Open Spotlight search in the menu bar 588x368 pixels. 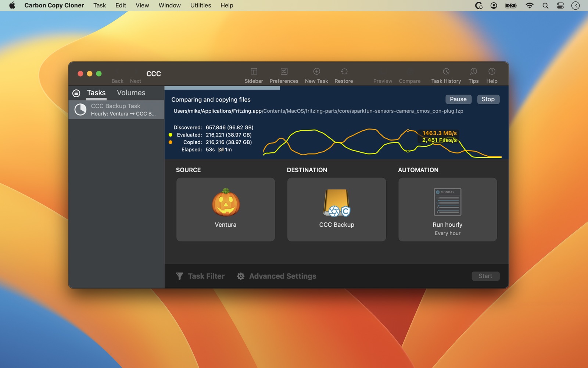pos(545,6)
